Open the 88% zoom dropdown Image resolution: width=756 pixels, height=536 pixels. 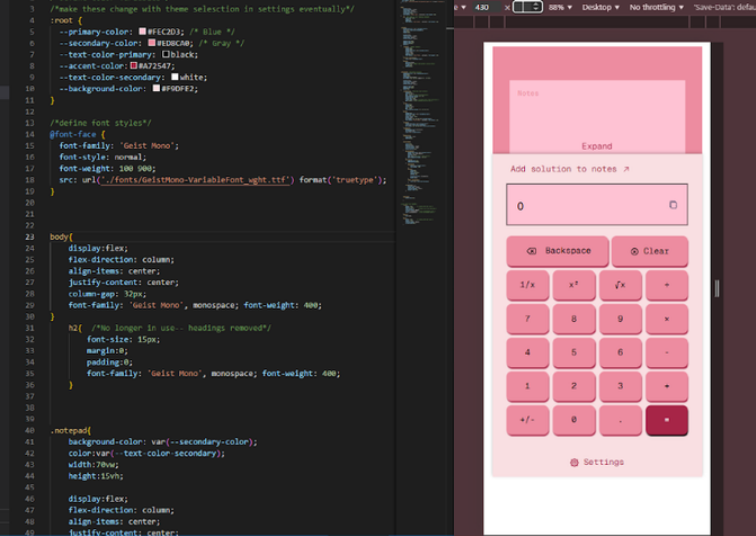pyautogui.click(x=560, y=7)
